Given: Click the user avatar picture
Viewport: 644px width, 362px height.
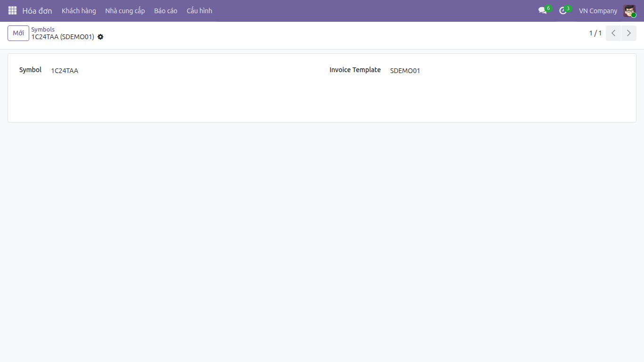Looking at the screenshot, I should point(629,10).
